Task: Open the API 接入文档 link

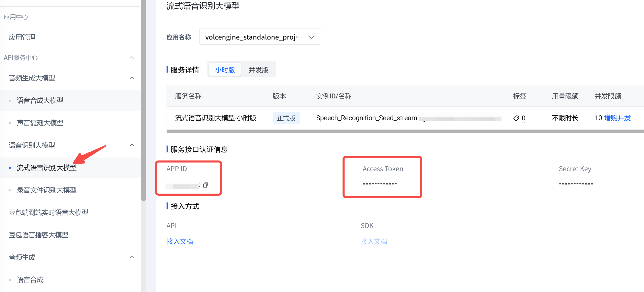Action: (x=180, y=241)
